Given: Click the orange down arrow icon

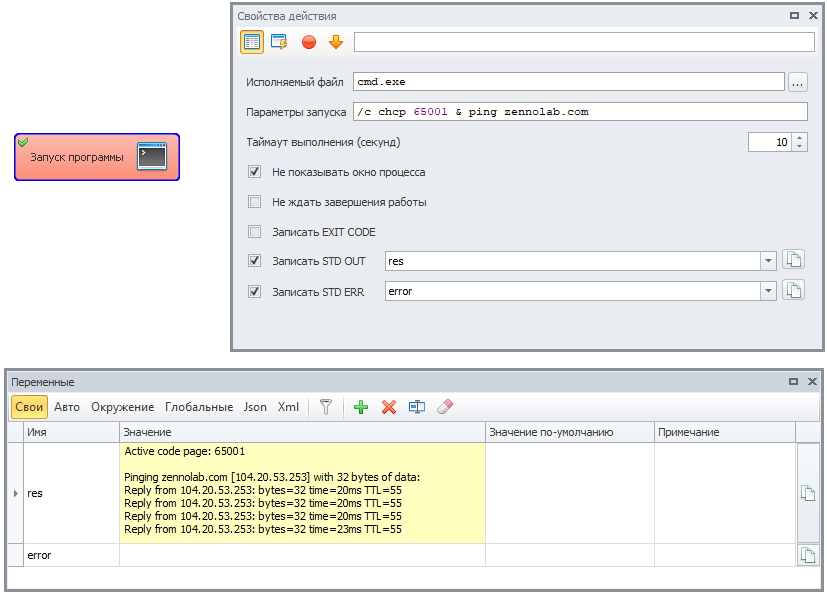Looking at the screenshot, I should pyautogui.click(x=336, y=42).
